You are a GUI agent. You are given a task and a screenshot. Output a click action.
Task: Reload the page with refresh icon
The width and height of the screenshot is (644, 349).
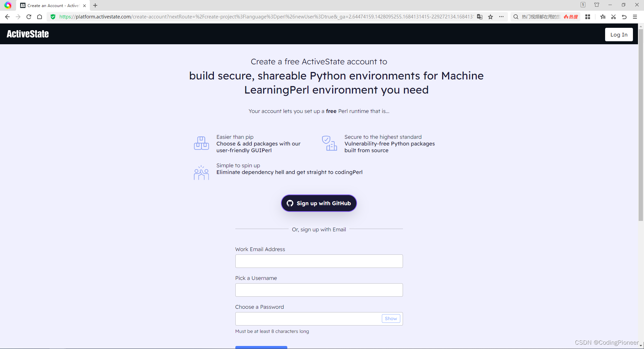click(x=29, y=17)
